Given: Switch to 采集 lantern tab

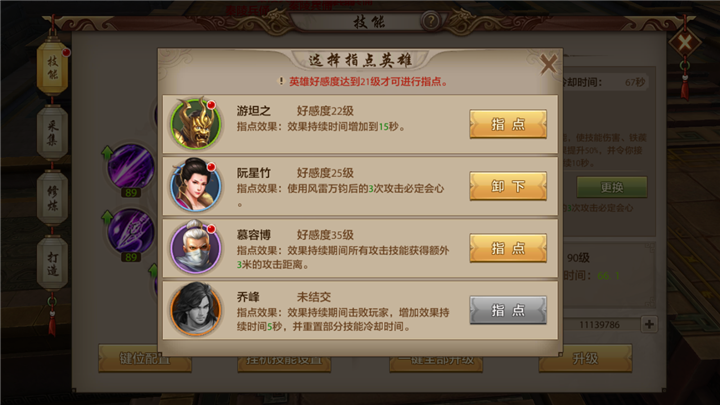Looking at the screenshot, I should pos(52,133).
